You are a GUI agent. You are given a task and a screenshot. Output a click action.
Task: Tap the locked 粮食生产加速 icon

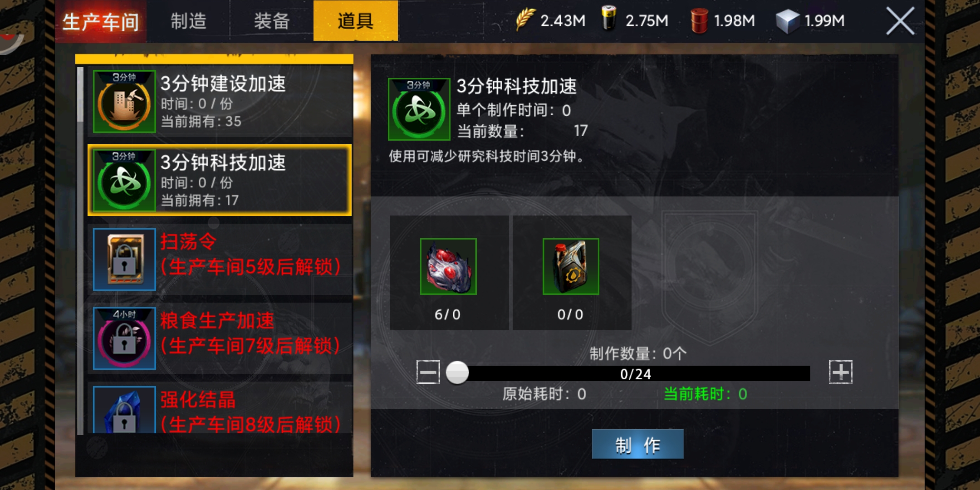124,338
